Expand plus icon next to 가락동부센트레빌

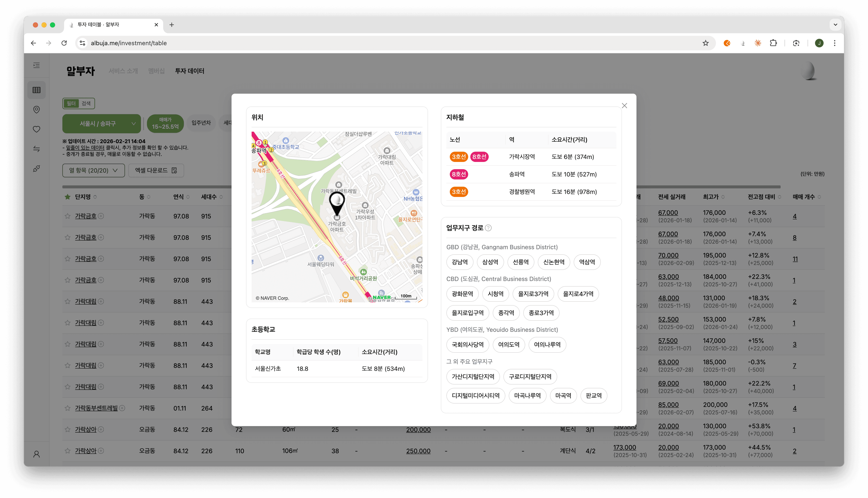coord(122,408)
